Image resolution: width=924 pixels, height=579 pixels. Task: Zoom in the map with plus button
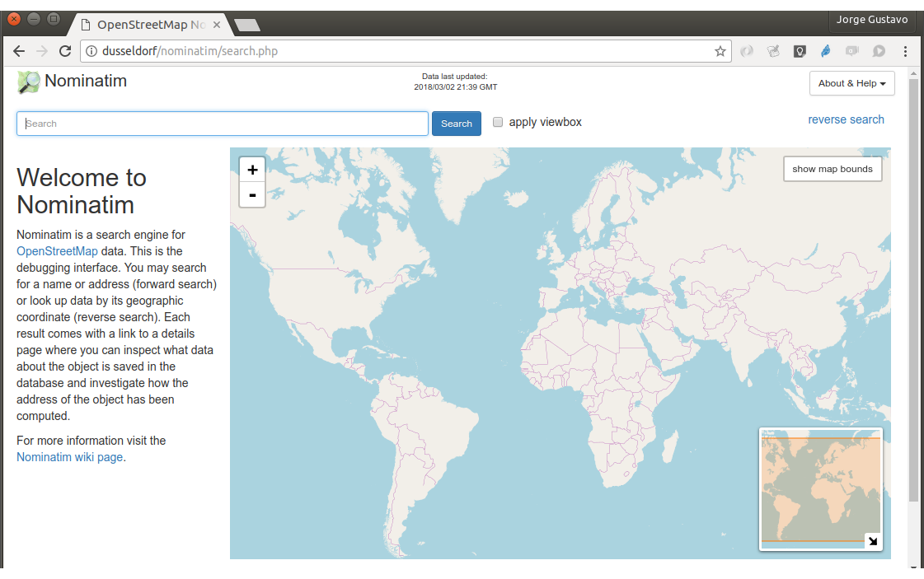click(x=252, y=170)
